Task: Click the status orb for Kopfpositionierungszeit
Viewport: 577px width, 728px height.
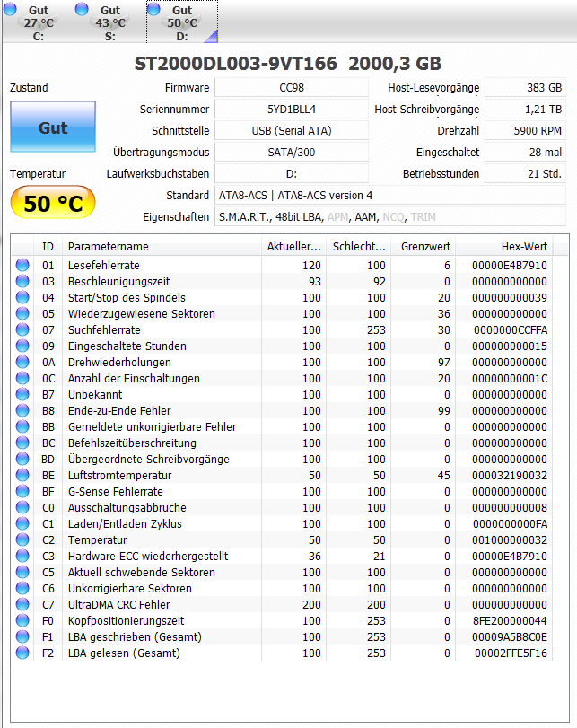Action: (x=22, y=621)
